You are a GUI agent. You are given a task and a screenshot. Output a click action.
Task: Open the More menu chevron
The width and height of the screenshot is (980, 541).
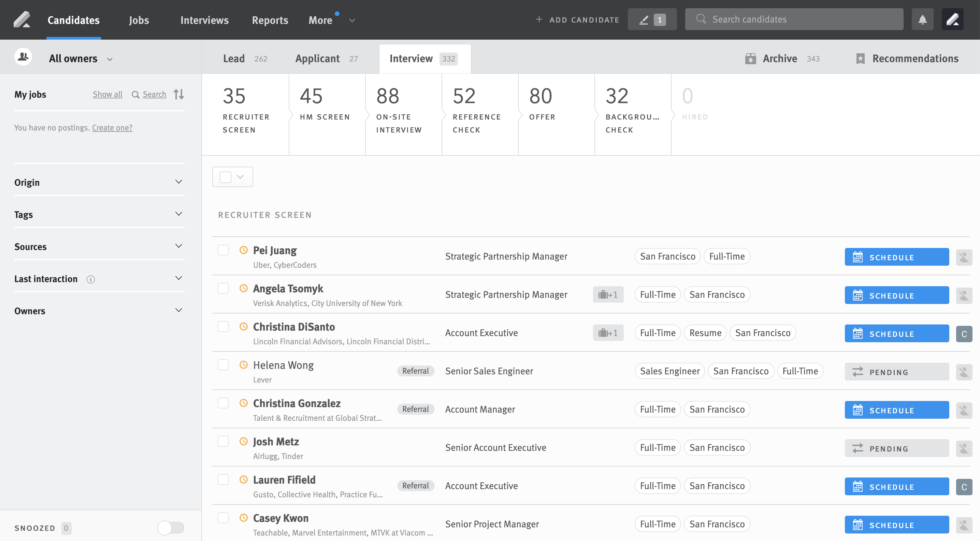click(351, 20)
